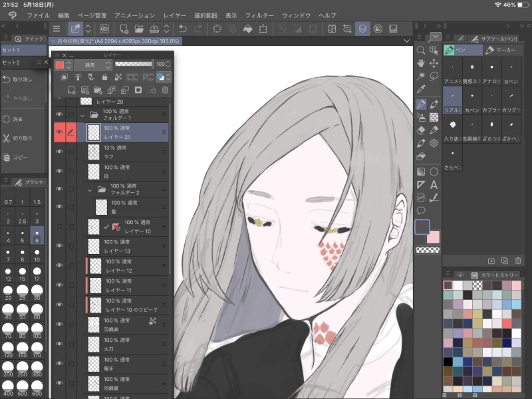Viewport: 532px width, 399px height.
Task: Collapse the フォルダー 1 folder
Action: (82, 115)
